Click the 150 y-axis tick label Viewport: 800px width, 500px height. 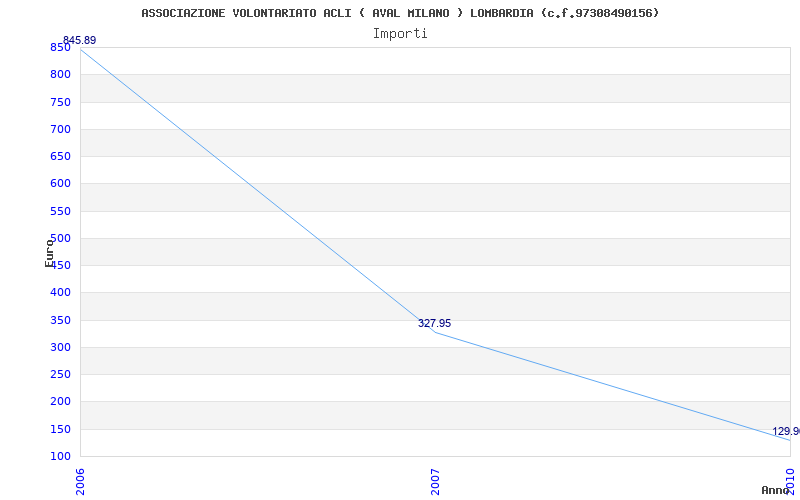coord(60,429)
